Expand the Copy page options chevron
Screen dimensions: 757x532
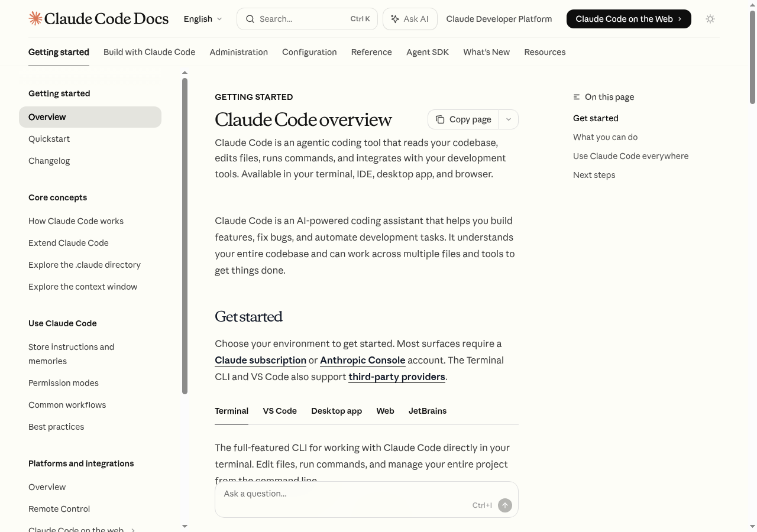point(508,119)
